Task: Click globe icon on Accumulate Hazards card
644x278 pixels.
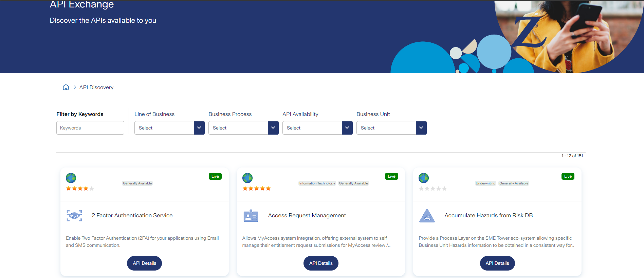Action: (x=424, y=178)
